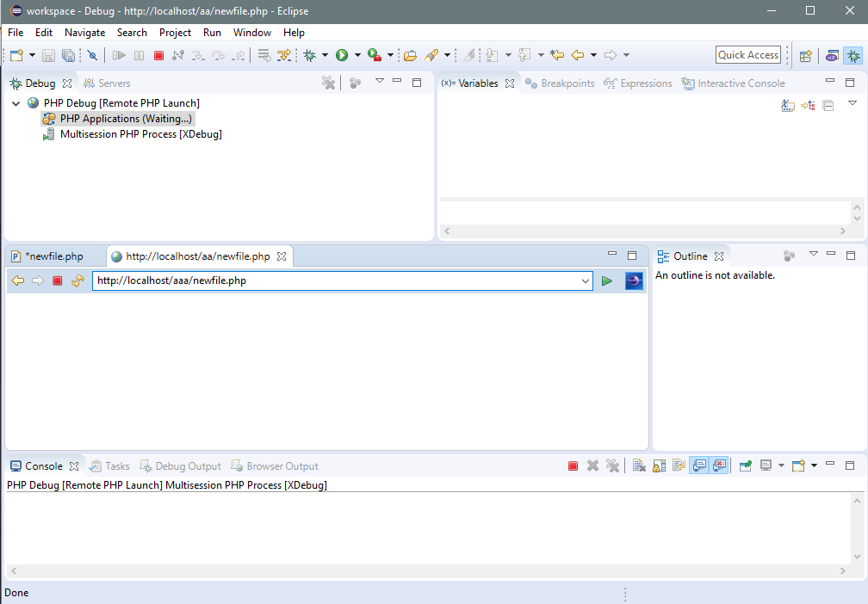Terminate process from Console toolbar
Image resolution: width=868 pixels, height=604 pixels.
point(573,465)
